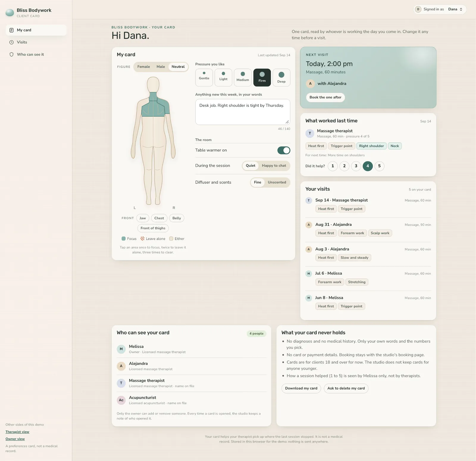This screenshot has height=461, width=476.
Task: Select the Male figure option
Action: [161, 67]
